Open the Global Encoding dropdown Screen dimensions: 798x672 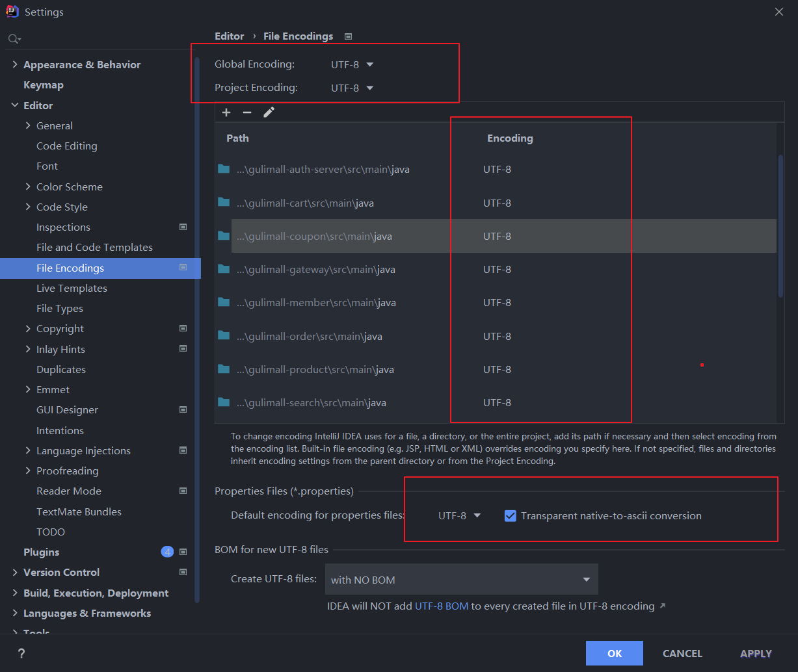pos(352,64)
